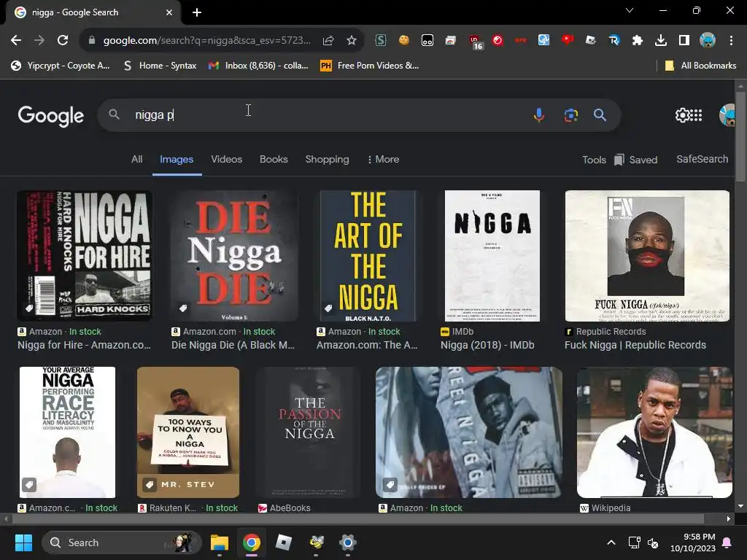This screenshot has height=560, width=747.
Task: Click the blue magnifier search button
Action: tap(600, 114)
